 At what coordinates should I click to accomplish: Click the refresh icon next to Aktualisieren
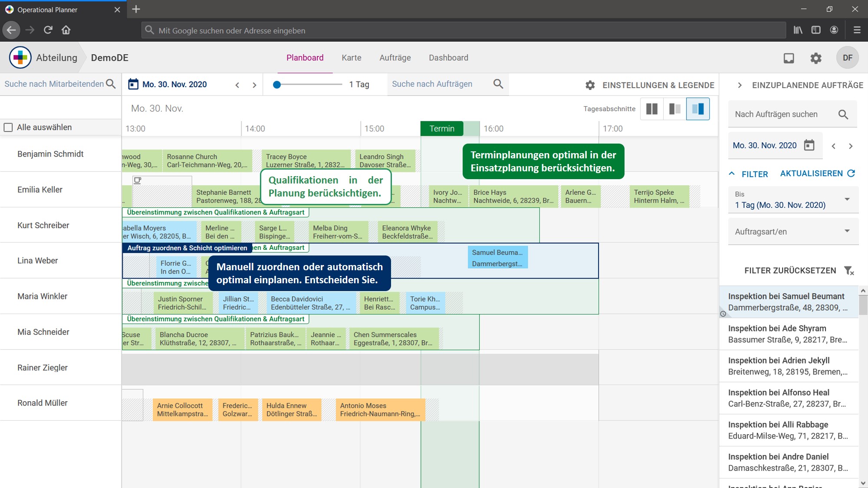click(x=851, y=174)
